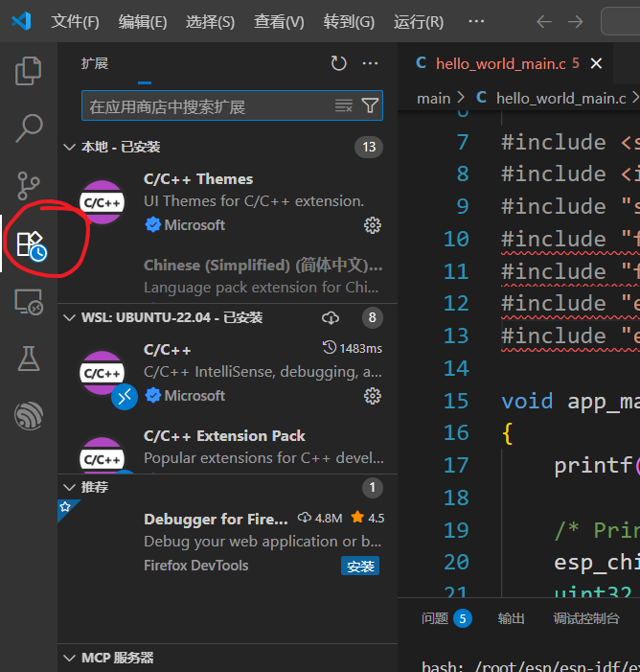Screen dimensions: 640x672
Task: Open the Debugger for Firefox entry
Action: tap(227, 542)
